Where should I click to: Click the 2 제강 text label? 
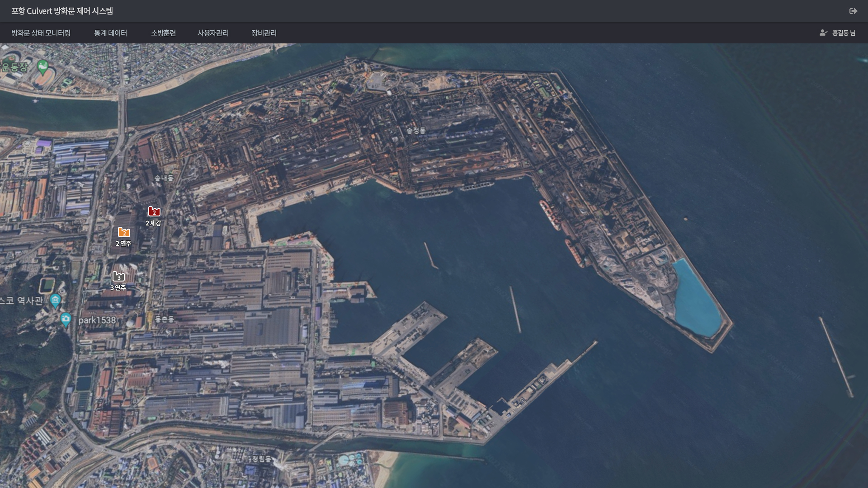(153, 223)
